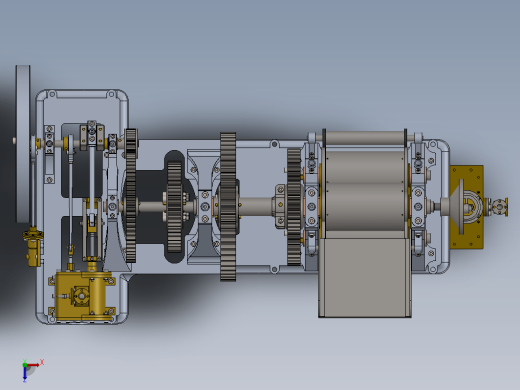520x390 pixels.
Task: Select the grey winch drum cylinder
Action: pos(365,191)
